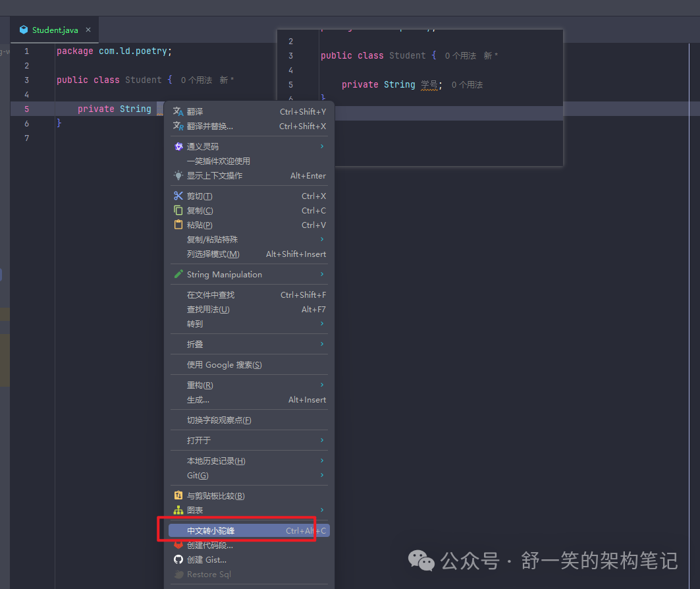Click the pencil icon for String Manipulation
This screenshot has width=700, height=589.
[x=178, y=274]
